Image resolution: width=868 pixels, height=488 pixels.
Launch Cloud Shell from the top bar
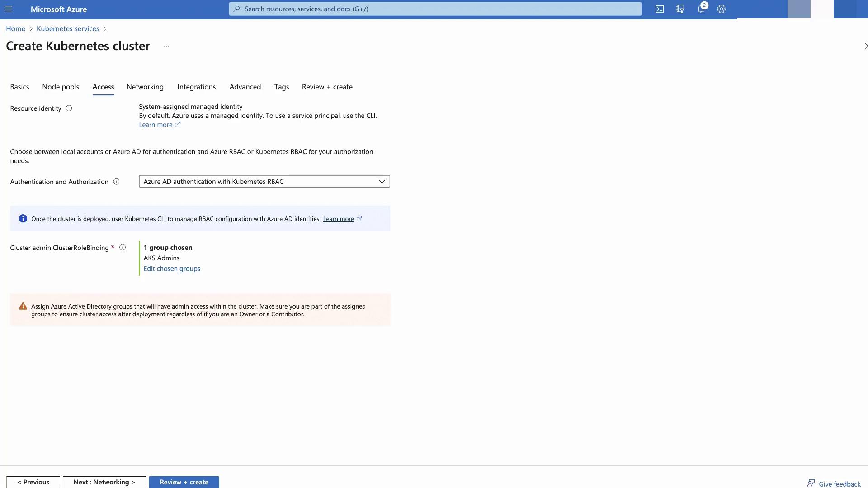(x=660, y=9)
